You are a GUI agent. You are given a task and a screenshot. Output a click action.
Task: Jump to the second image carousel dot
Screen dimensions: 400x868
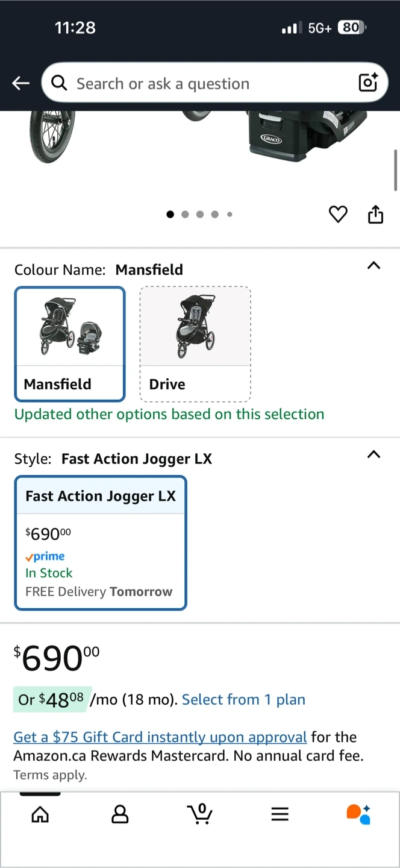(x=185, y=214)
